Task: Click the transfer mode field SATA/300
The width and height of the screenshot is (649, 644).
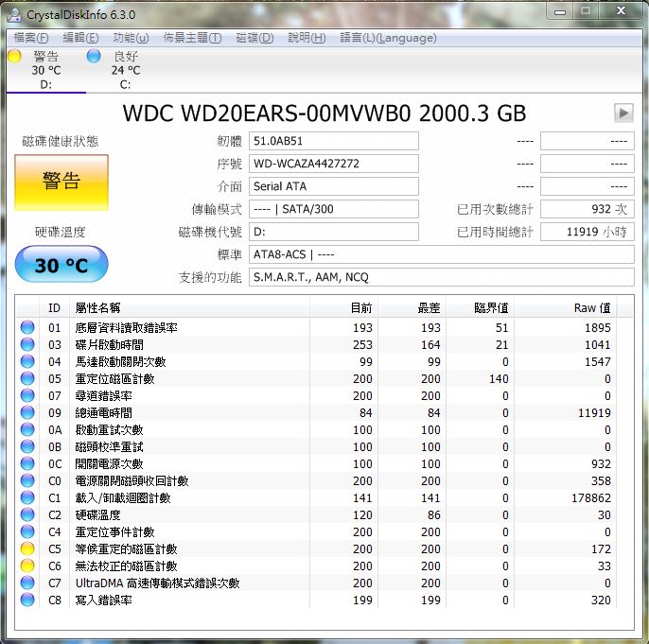Action: [x=334, y=209]
